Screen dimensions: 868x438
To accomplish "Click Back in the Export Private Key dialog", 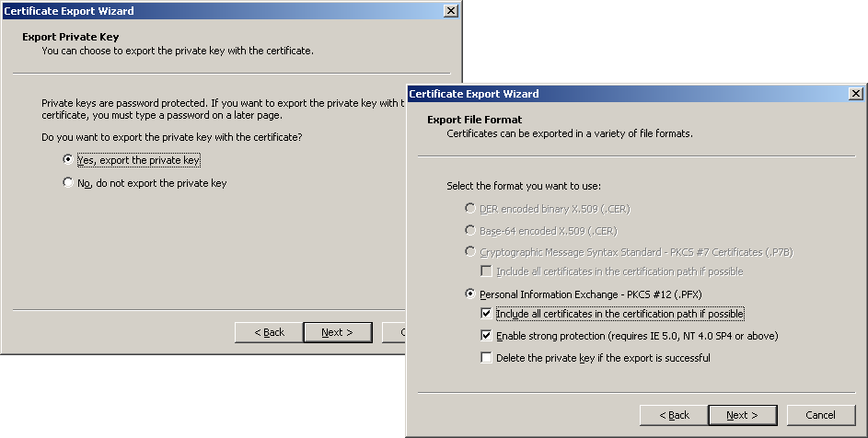I will (269, 332).
